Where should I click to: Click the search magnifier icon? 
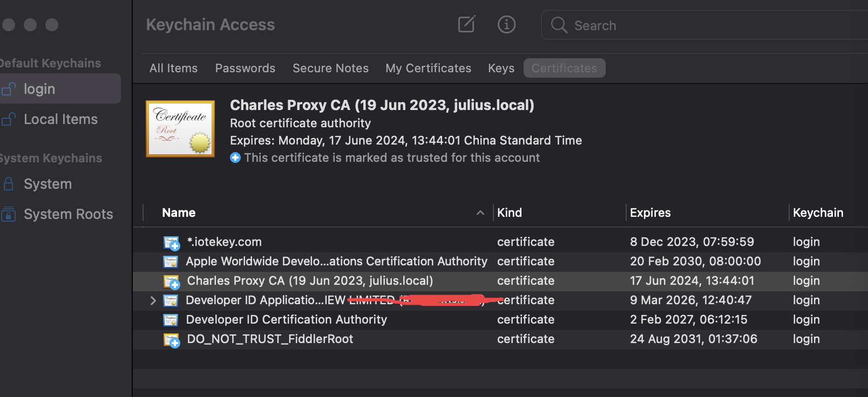[559, 25]
